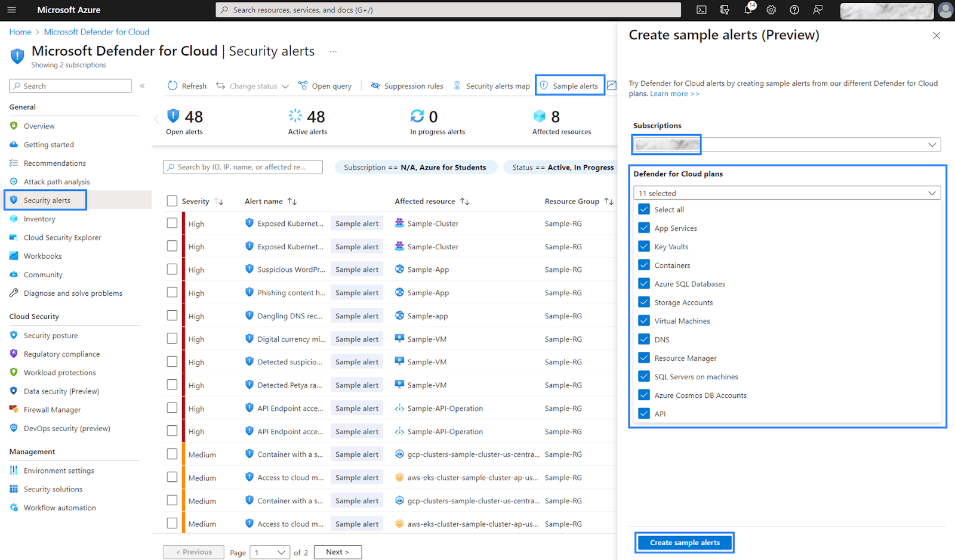
Task: Expand the Subscriptions dropdown
Action: coord(787,144)
